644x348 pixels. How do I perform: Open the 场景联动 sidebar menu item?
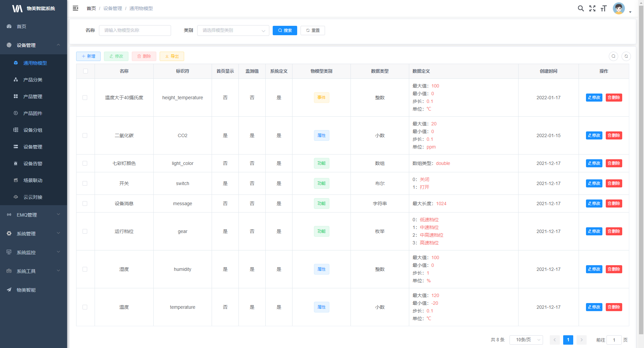[33, 180]
